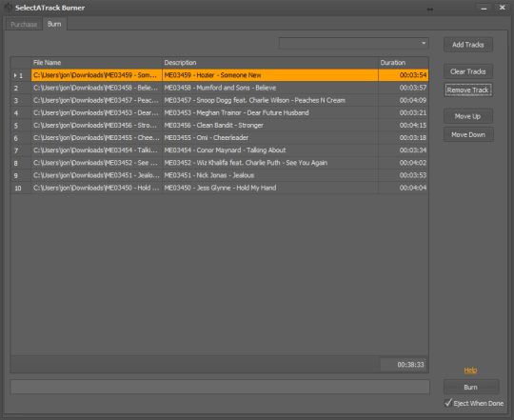Click the file name cell for ME03459
Screen dimensions: 514x420
tap(96, 75)
